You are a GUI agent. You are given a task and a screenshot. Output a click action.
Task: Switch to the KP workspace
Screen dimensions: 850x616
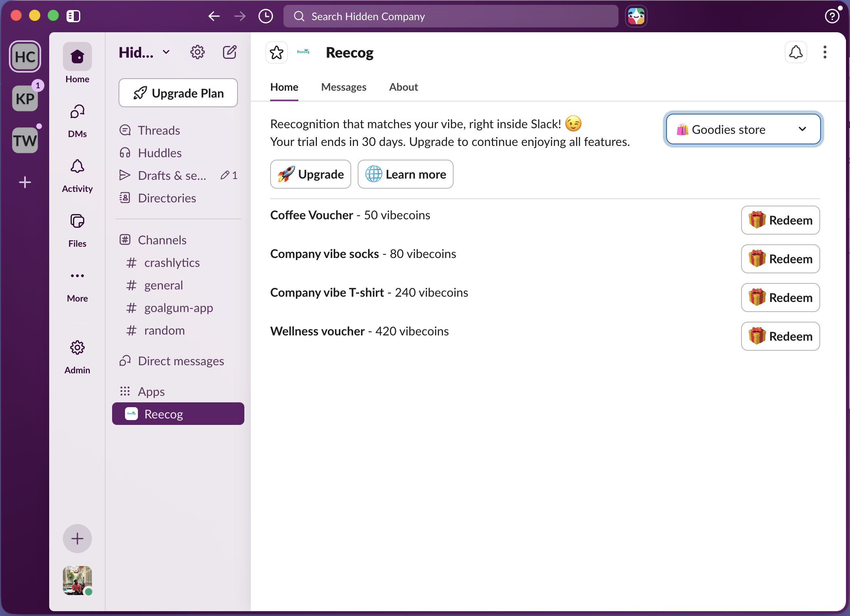click(x=25, y=98)
